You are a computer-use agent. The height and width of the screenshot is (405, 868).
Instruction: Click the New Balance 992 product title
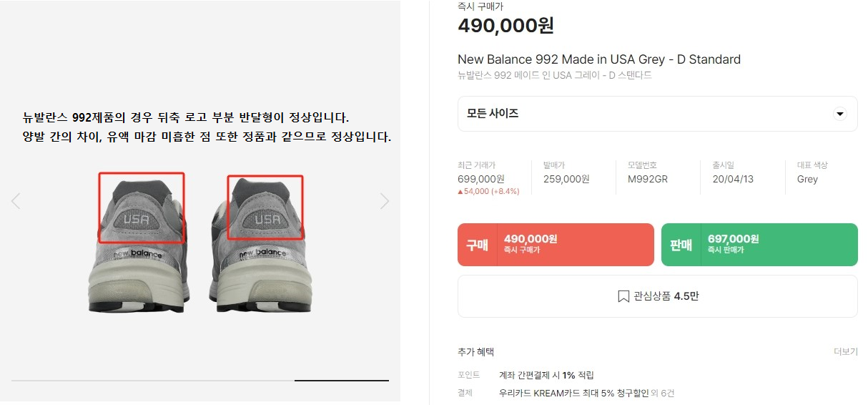[x=598, y=59]
